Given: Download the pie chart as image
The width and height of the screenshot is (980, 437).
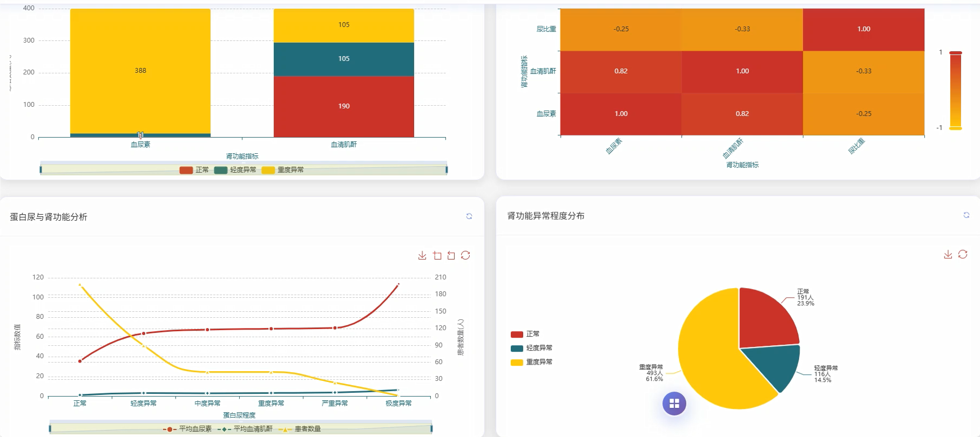Looking at the screenshot, I should (x=948, y=254).
